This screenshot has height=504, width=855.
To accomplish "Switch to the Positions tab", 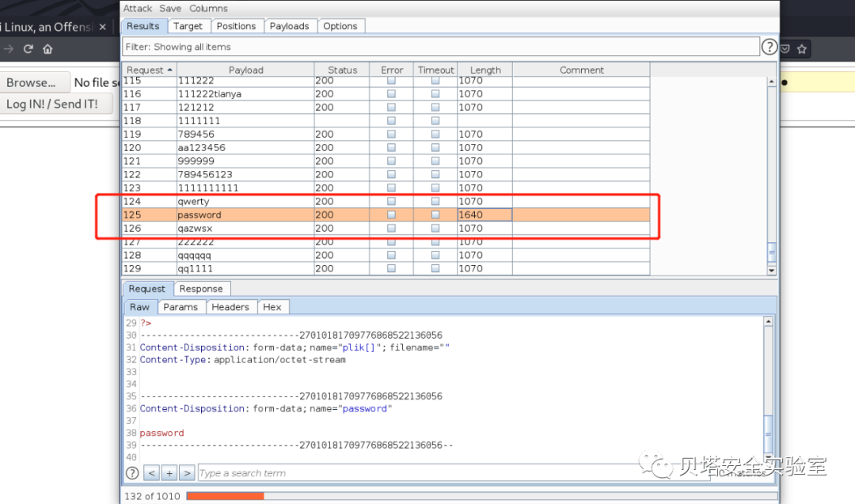I will pos(236,26).
